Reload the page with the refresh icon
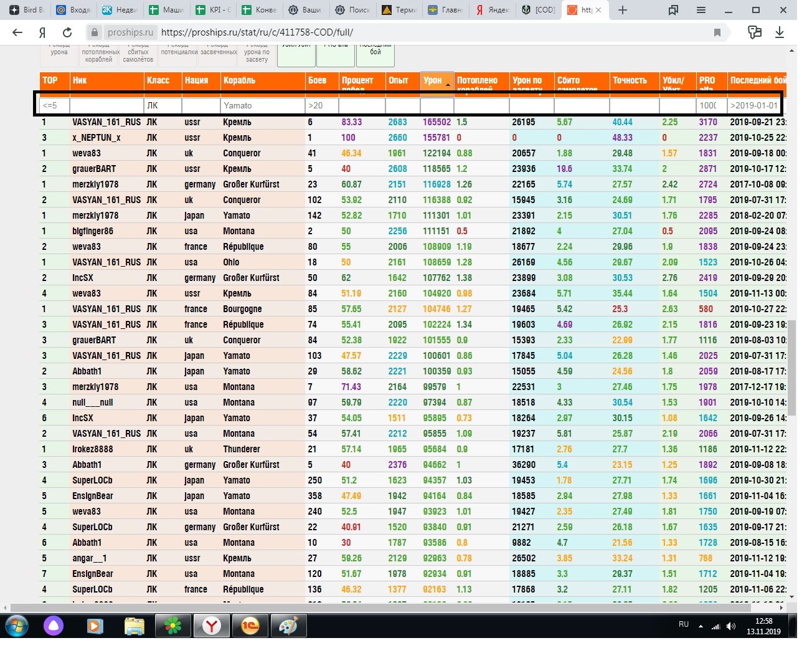The width and height of the screenshot is (812, 648). (67, 32)
